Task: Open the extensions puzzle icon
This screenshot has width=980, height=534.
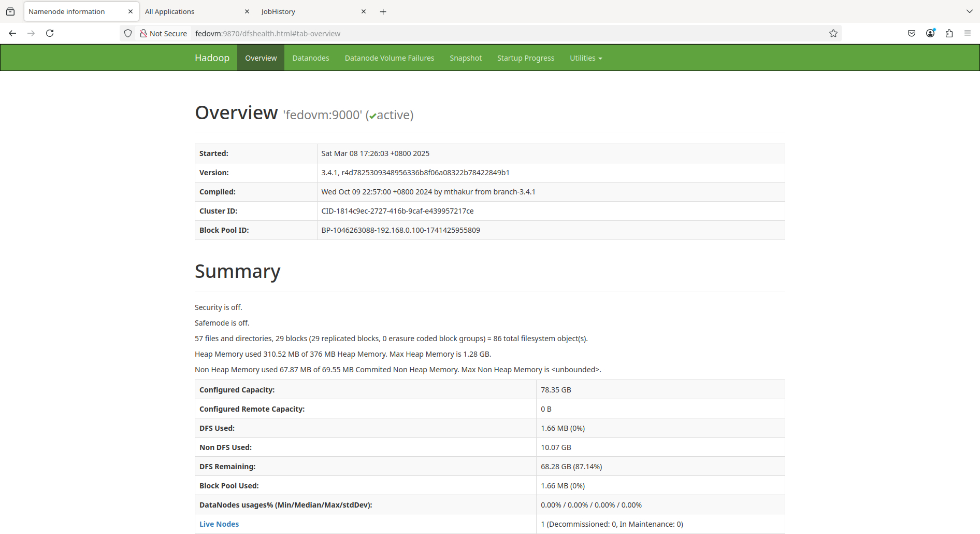Action: click(949, 33)
